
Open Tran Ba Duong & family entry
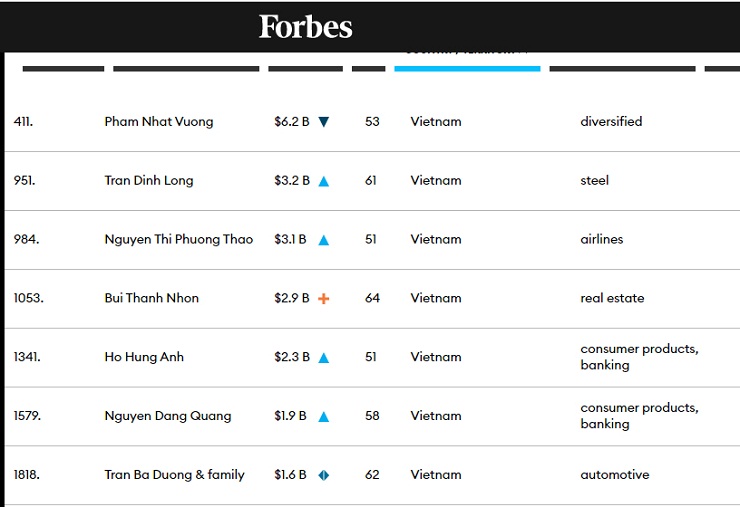(x=175, y=475)
